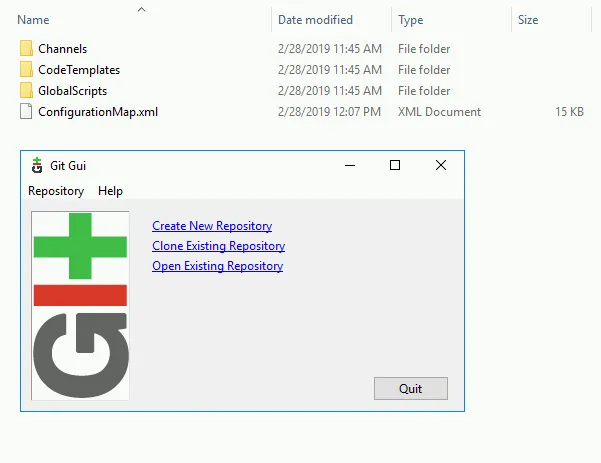
Task: Maximize the Git Gui window
Action: pyautogui.click(x=395, y=165)
